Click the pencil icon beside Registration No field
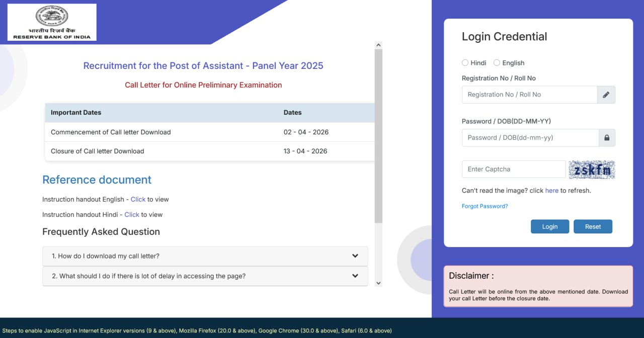This screenshot has height=338, width=644. point(606,95)
